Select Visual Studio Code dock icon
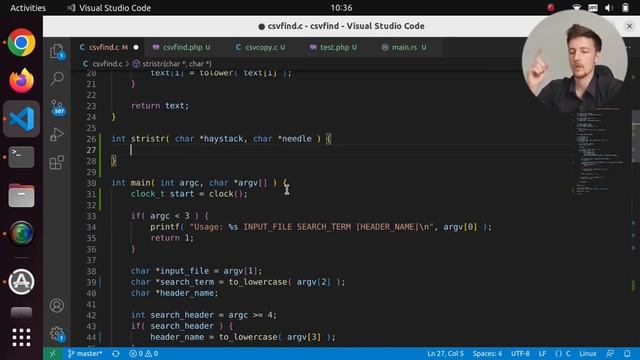This screenshot has width=640, height=360. 21,119
